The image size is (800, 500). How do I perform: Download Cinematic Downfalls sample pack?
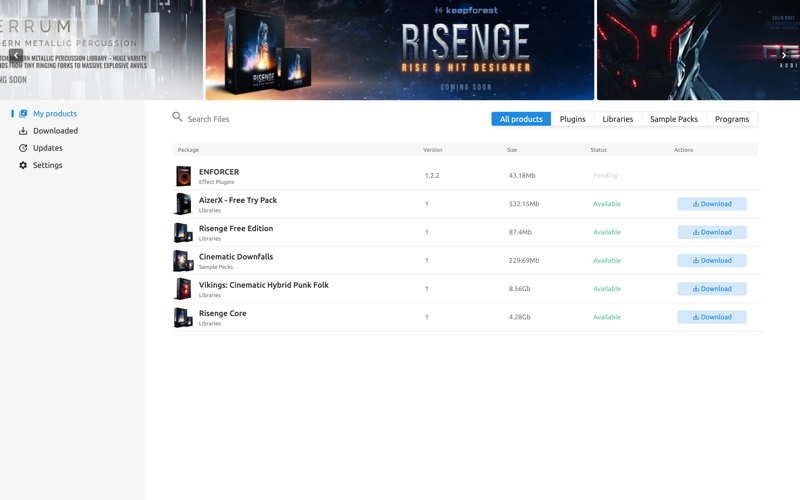coord(712,261)
